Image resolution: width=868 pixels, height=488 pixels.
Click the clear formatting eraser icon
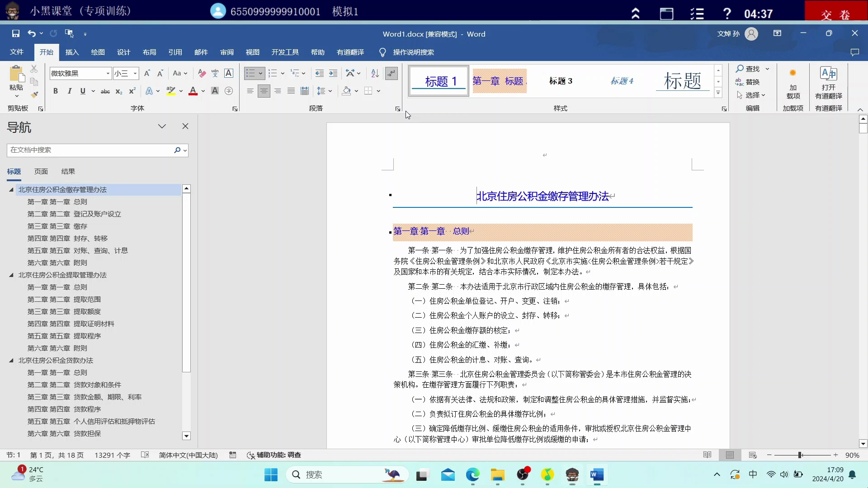pyautogui.click(x=202, y=73)
